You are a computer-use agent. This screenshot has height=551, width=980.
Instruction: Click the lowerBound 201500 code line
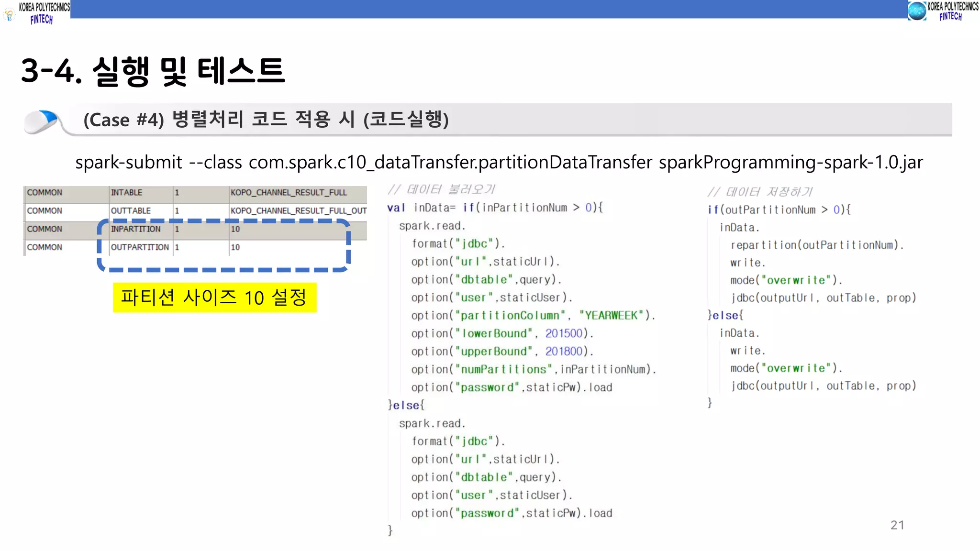click(501, 333)
